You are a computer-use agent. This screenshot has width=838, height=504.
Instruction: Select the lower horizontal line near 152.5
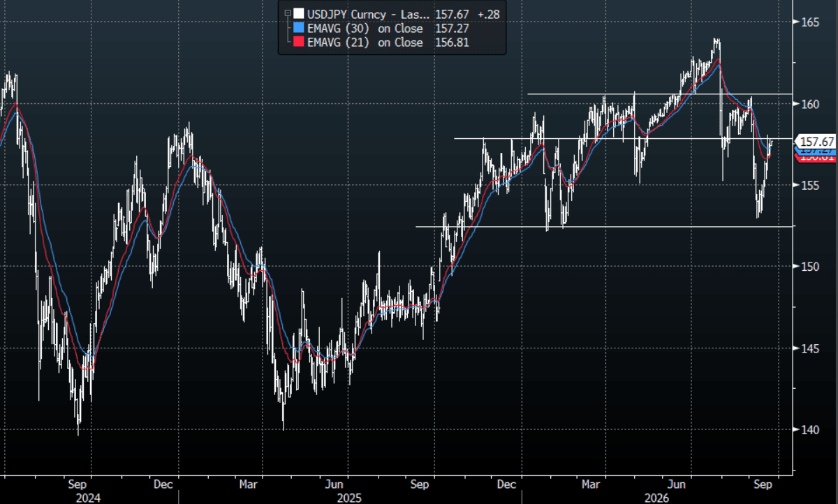tap(604, 226)
